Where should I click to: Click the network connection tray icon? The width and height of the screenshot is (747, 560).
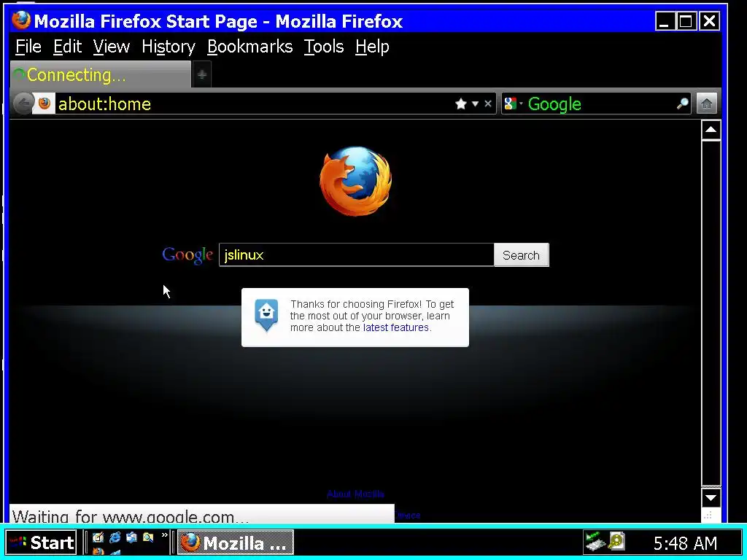[x=594, y=542]
